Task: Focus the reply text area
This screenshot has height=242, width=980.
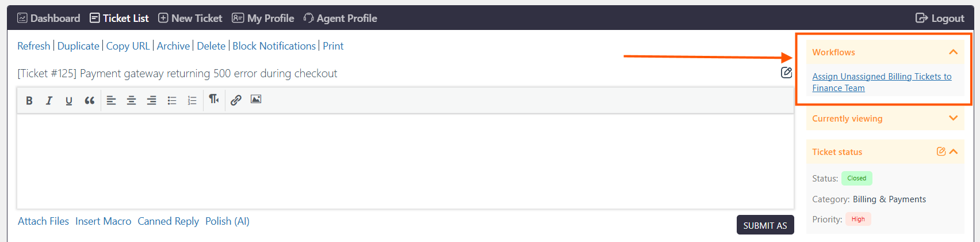Action: 405,161
